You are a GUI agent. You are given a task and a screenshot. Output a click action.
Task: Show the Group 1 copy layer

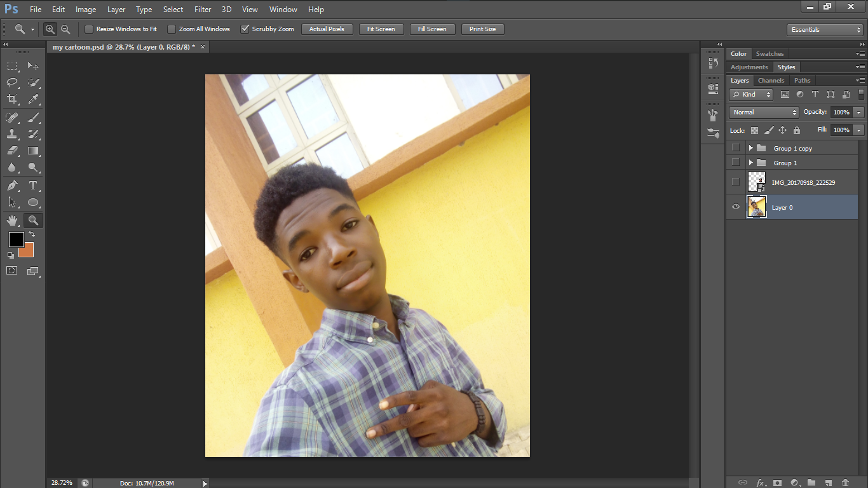736,148
